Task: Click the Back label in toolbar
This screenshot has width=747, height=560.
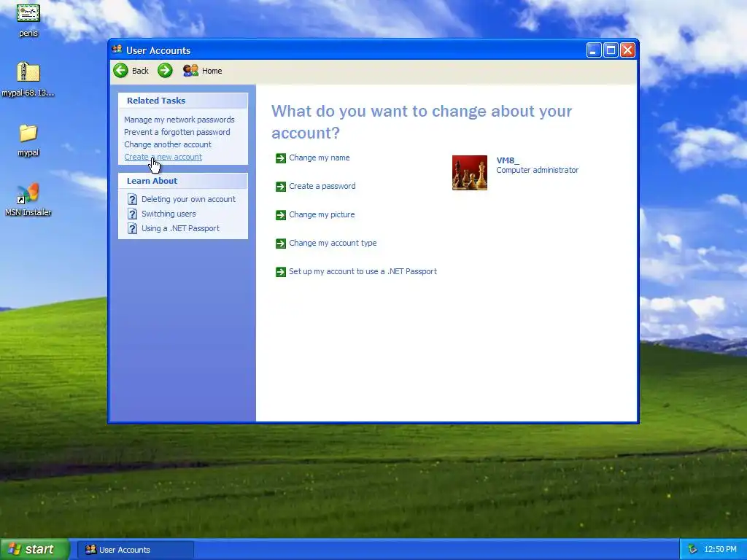Action: (x=140, y=71)
